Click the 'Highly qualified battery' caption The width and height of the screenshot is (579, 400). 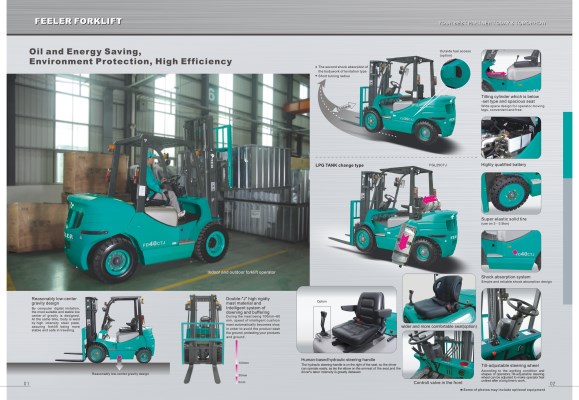(x=503, y=165)
